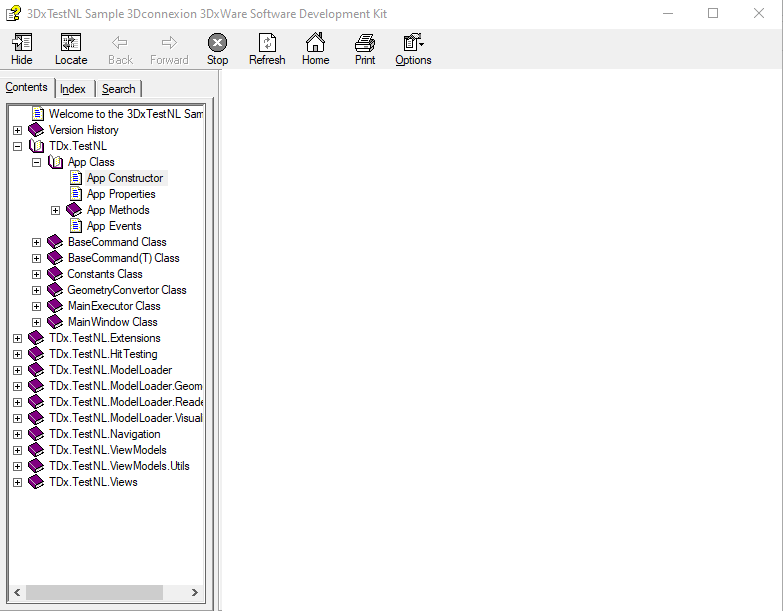
Task: Click book icon beside TDx.TestNL.Navigation
Action: pyautogui.click(x=36, y=434)
